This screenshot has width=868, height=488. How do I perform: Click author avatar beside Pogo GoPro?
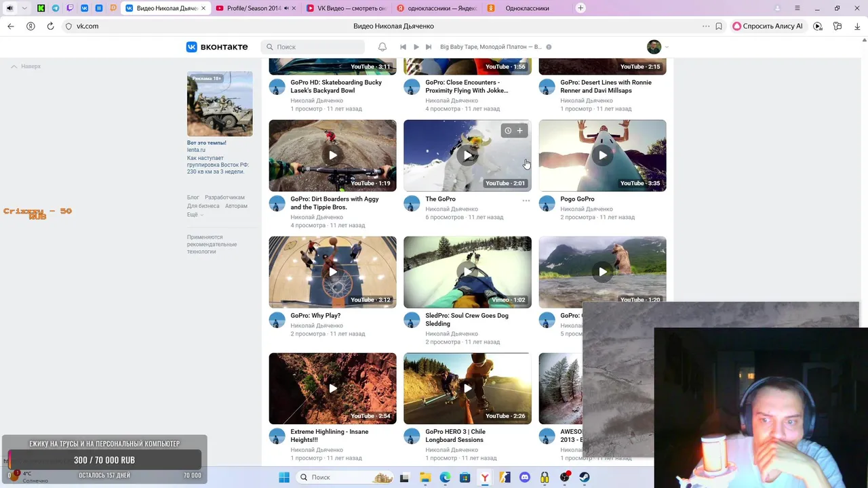coord(547,203)
